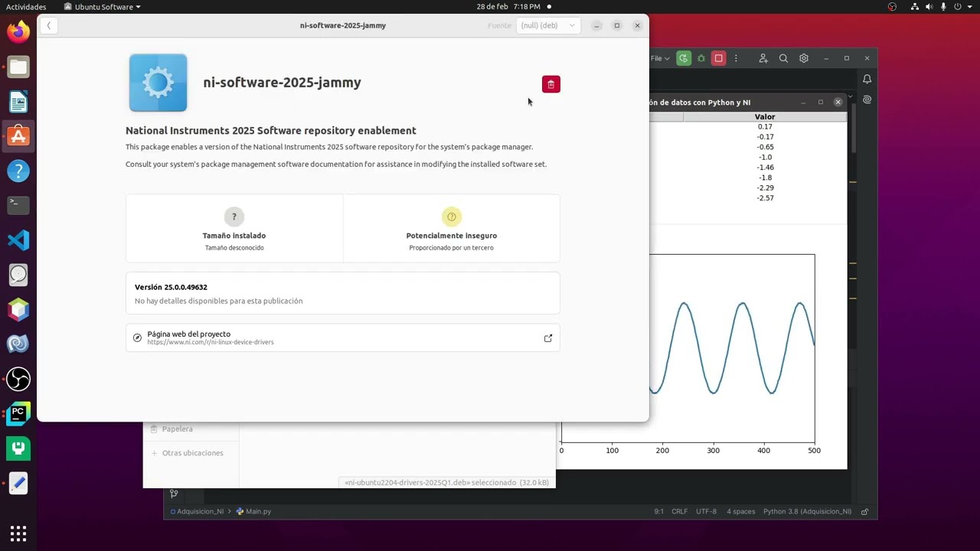The height and width of the screenshot is (551, 980).
Task: Open PyCharm's Search Everywhere magnifier
Action: (783, 58)
